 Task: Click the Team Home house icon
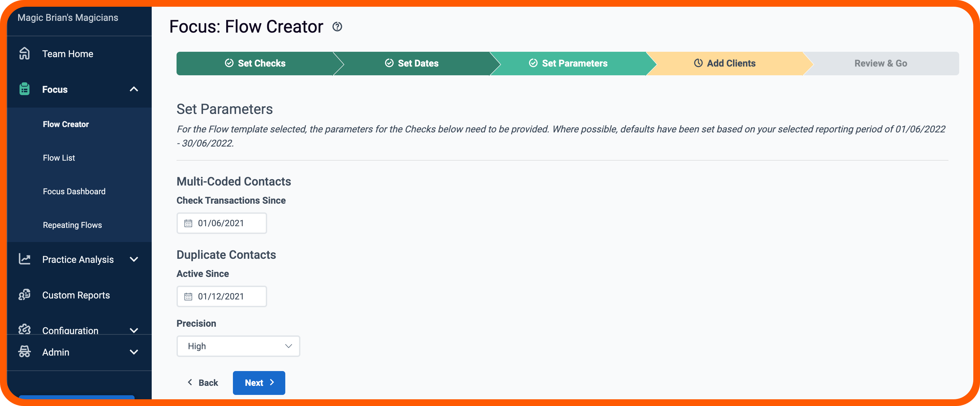click(x=25, y=54)
